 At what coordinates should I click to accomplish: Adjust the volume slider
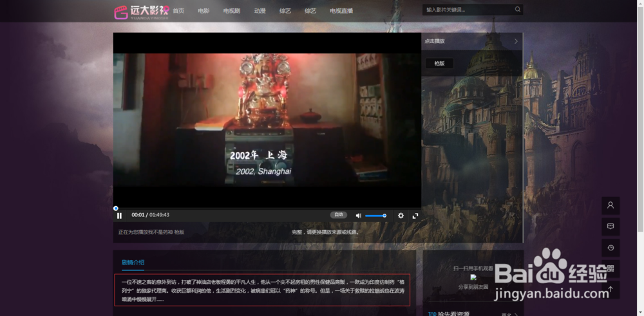(x=376, y=216)
